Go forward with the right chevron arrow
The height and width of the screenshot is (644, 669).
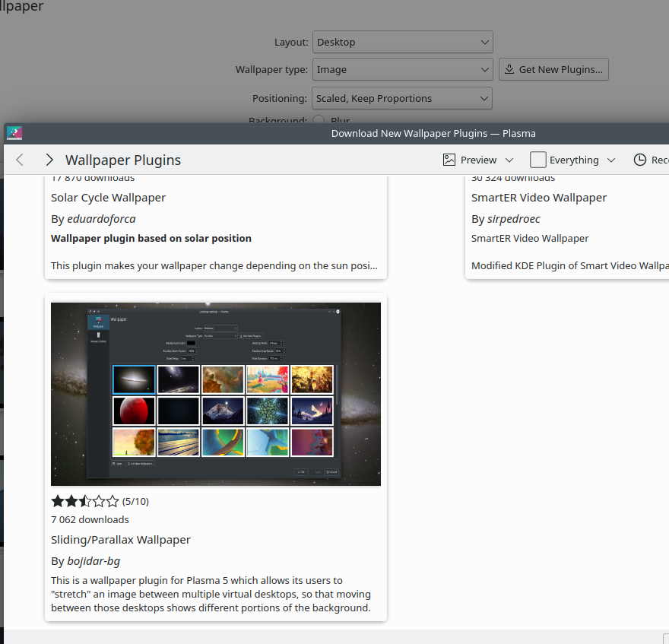pyautogui.click(x=49, y=160)
